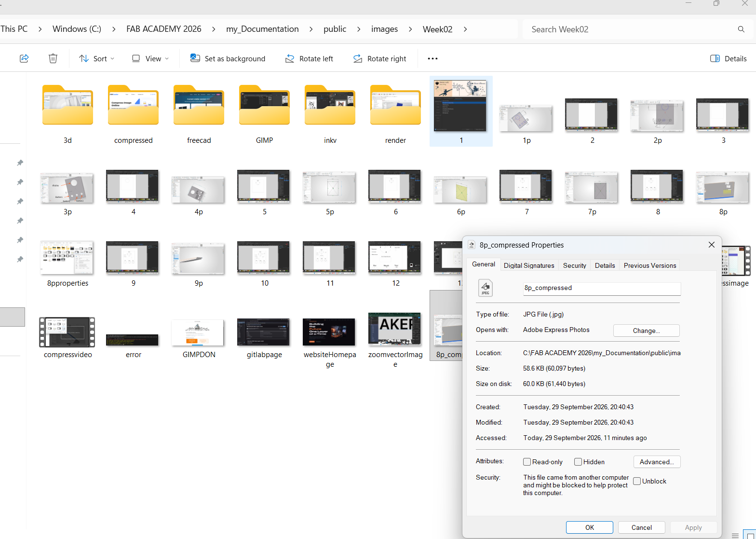Click the Change... button
This screenshot has height=539, width=756.
pyautogui.click(x=646, y=331)
